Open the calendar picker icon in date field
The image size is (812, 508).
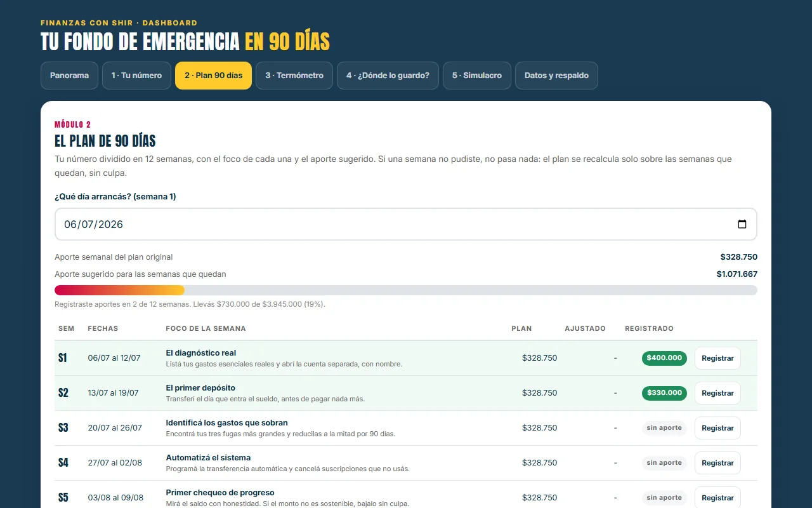742,224
